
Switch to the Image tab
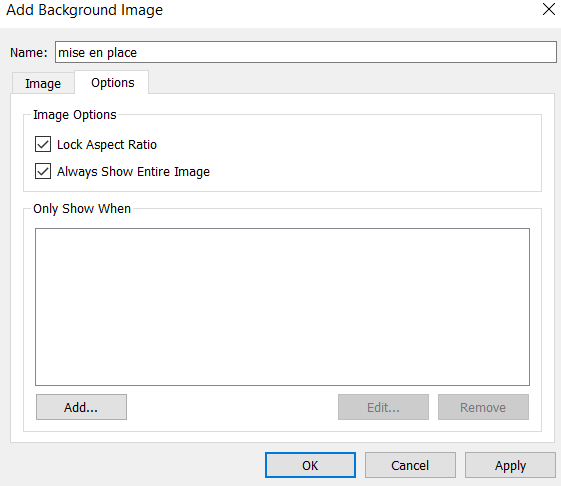click(43, 83)
